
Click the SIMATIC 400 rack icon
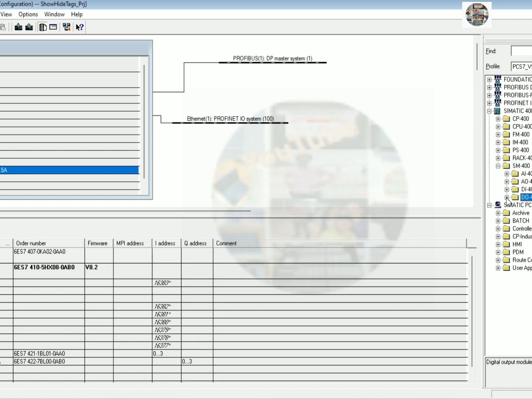click(498, 111)
